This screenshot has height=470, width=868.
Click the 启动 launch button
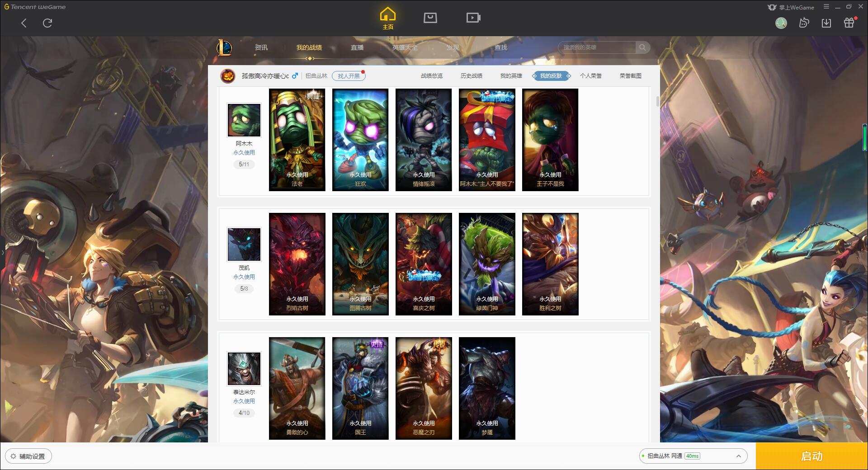click(x=812, y=456)
